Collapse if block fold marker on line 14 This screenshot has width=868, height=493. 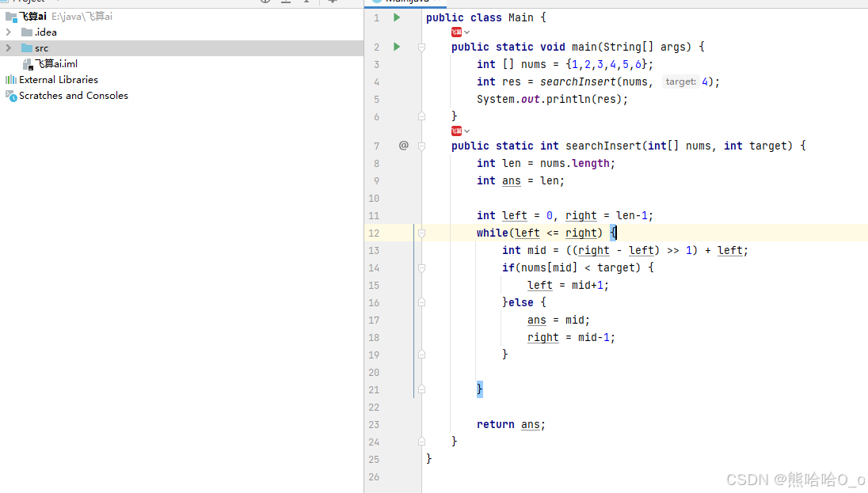pyautogui.click(x=421, y=268)
